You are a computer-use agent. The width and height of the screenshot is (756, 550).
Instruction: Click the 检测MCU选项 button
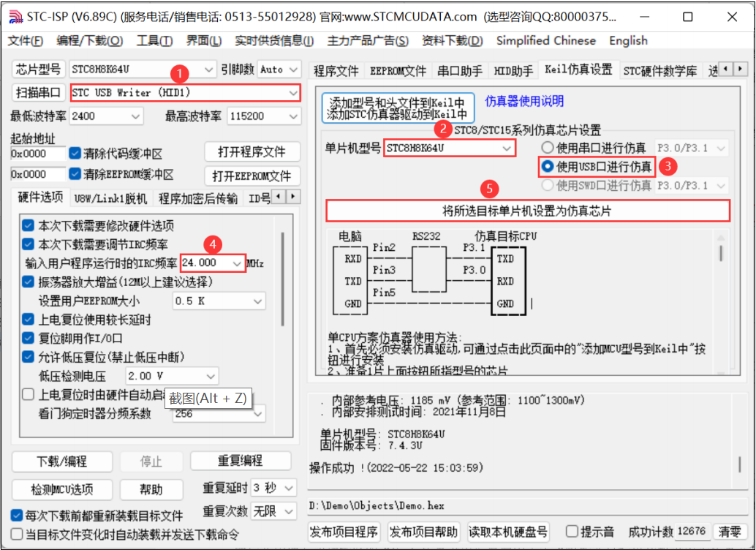click(x=61, y=490)
